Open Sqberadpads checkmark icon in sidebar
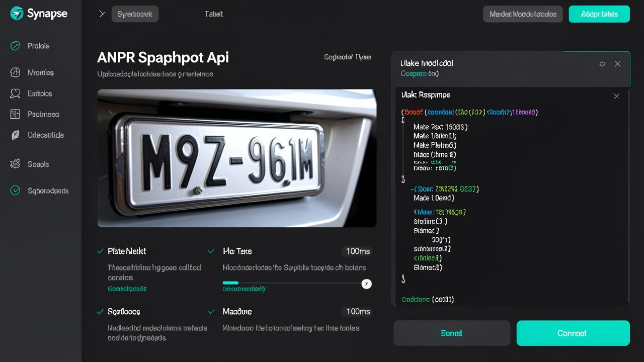Screen dimensions: 644x362 (x=15, y=191)
